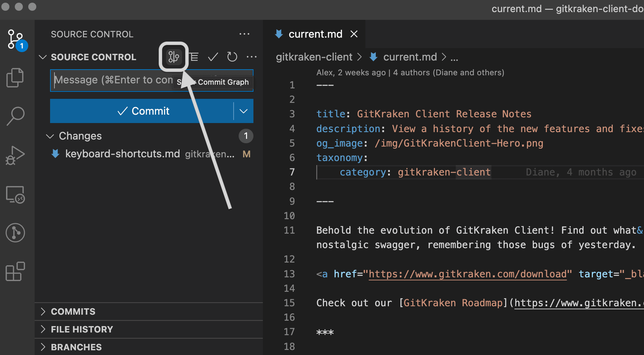Expand the FILE HISTORY section

tap(82, 329)
